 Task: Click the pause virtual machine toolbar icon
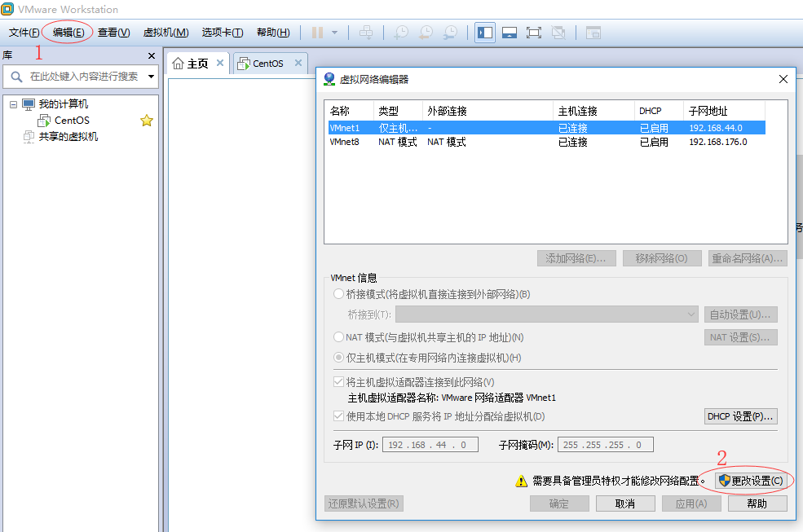pyautogui.click(x=317, y=33)
